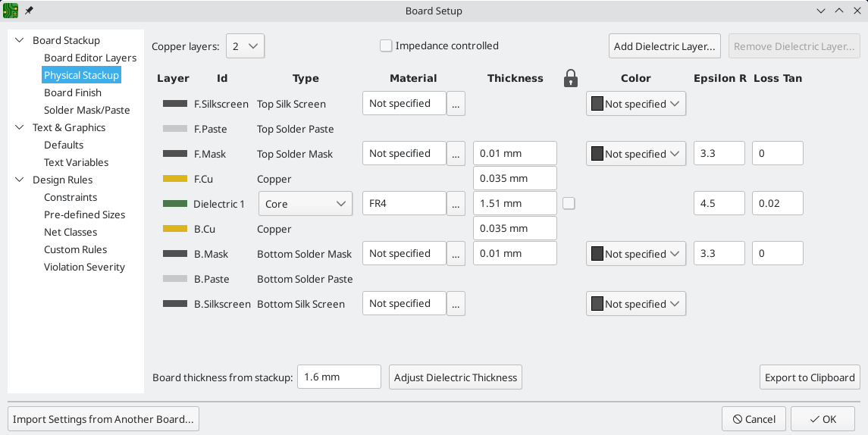Select Board Finish in the sidebar
This screenshot has height=435, width=868.
tap(73, 92)
